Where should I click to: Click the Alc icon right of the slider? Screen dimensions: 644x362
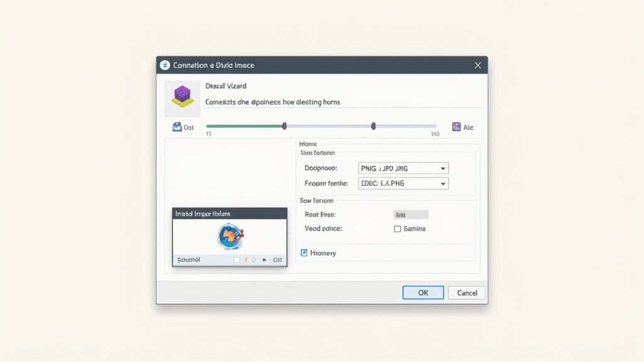[x=455, y=126]
